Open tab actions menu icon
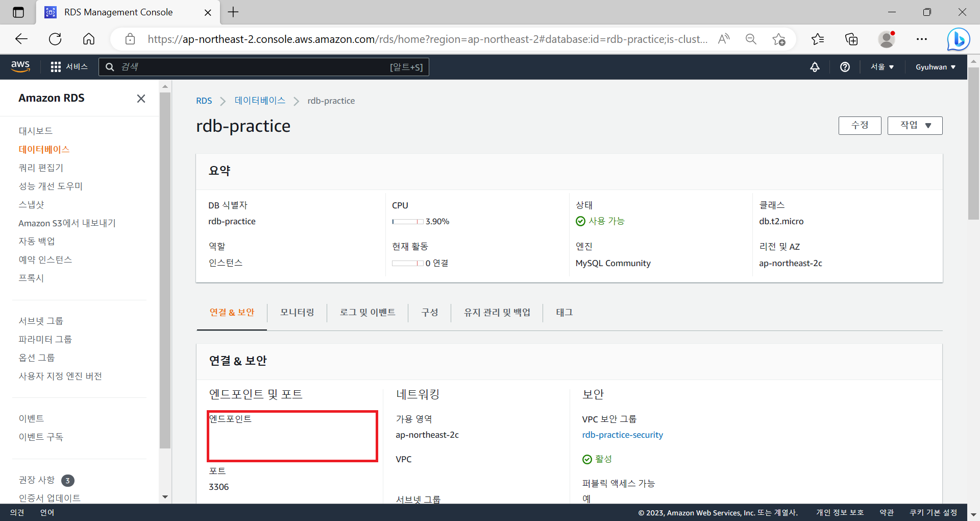Screen dimensions: 980x521 18,12
